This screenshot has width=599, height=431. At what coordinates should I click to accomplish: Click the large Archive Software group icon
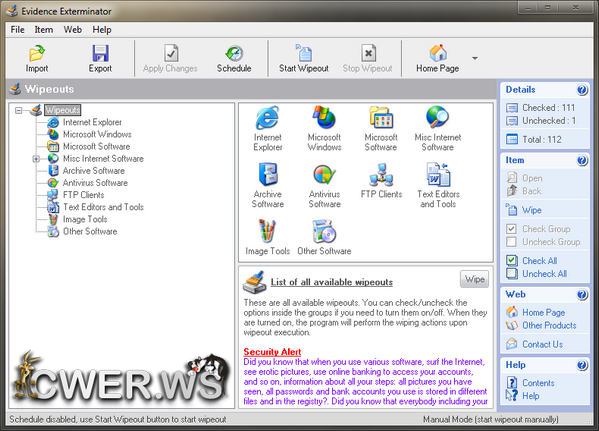[267, 175]
